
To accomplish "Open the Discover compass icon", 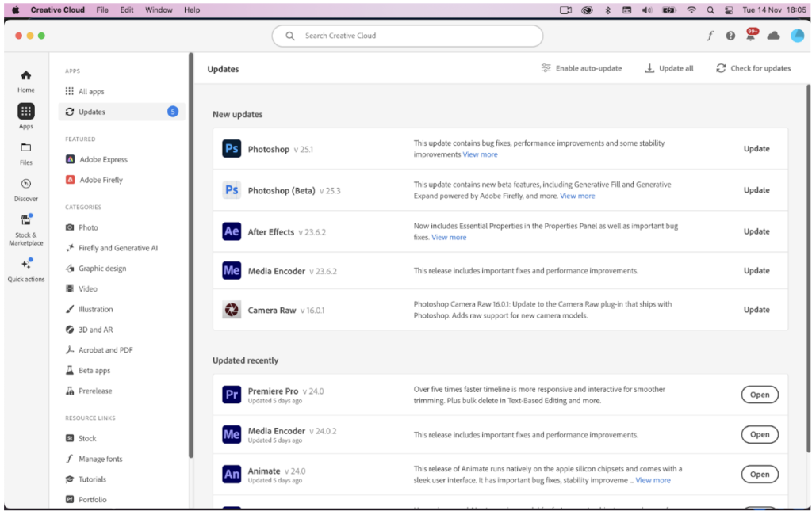I will click(x=26, y=184).
